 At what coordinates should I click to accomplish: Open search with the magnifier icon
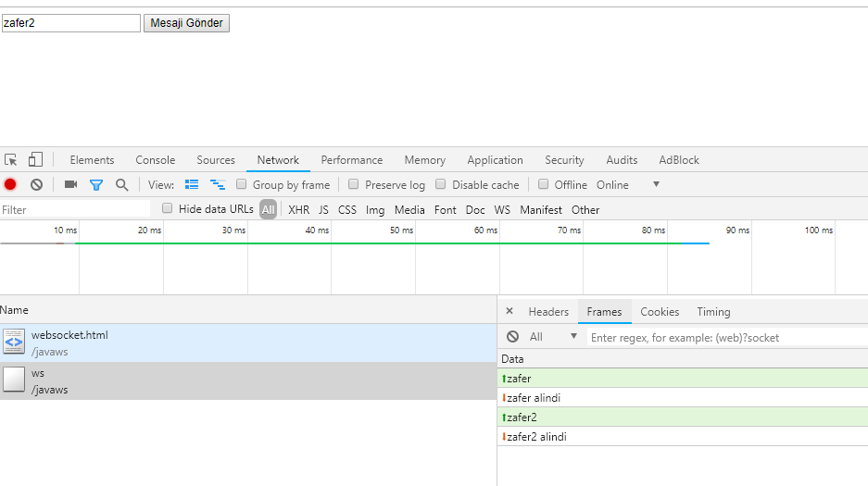[x=121, y=184]
